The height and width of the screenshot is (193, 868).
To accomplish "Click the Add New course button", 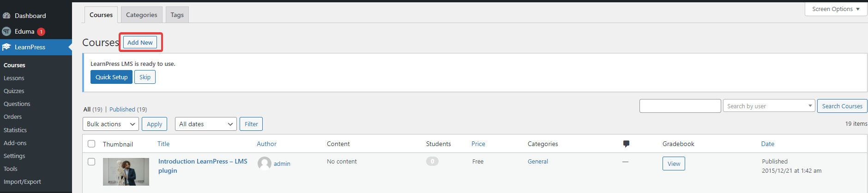I will coord(140,42).
